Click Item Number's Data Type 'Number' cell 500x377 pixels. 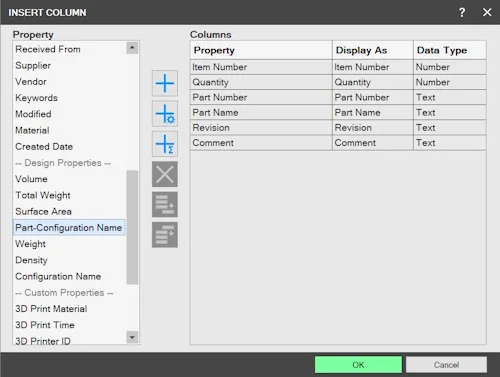click(x=450, y=67)
